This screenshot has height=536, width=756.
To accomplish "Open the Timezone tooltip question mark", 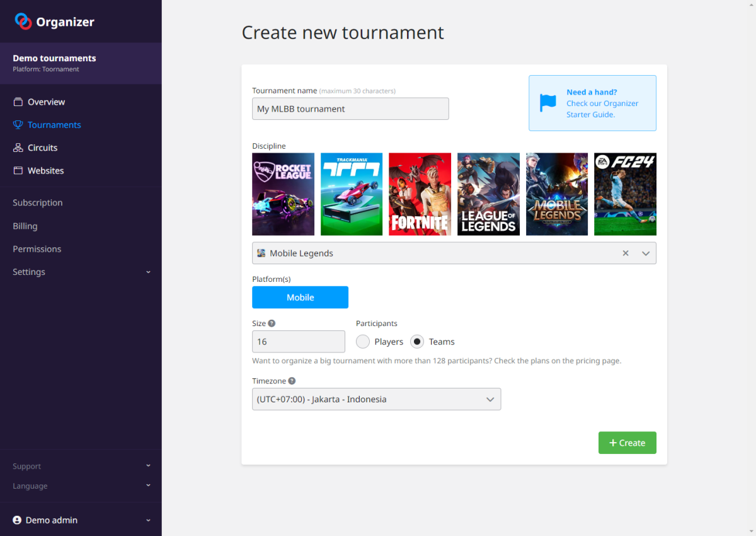I will pyautogui.click(x=291, y=380).
